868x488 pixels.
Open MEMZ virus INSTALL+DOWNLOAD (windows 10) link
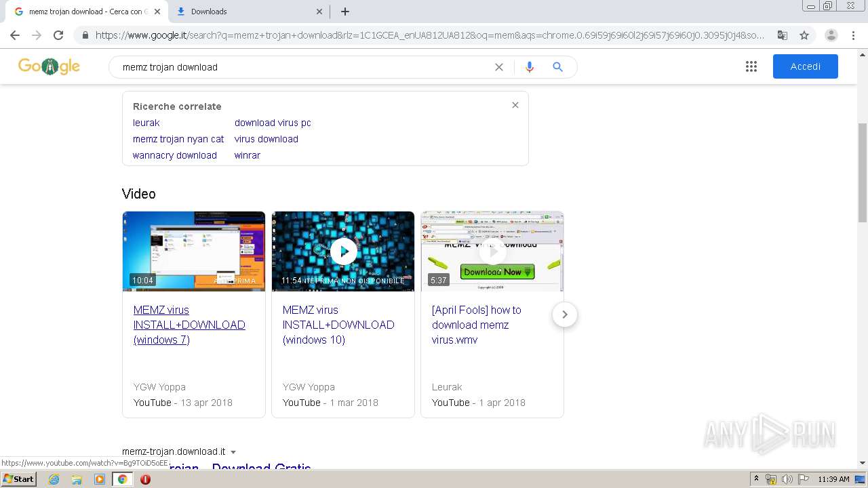(x=338, y=325)
